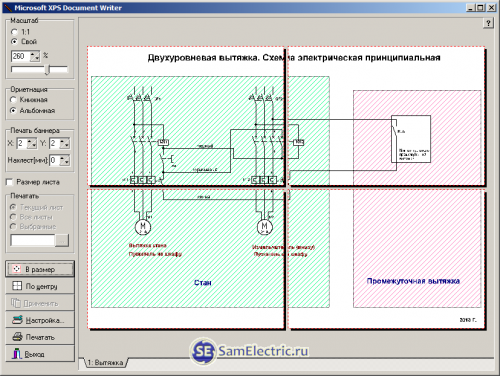Click the 'По центру' center button
Screen dimensions: 500x376
pos(40,286)
